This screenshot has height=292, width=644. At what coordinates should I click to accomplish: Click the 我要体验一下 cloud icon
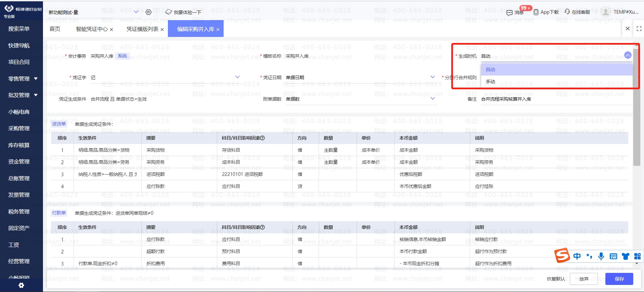(169, 12)
